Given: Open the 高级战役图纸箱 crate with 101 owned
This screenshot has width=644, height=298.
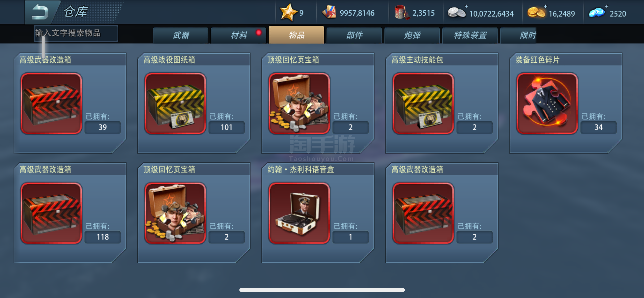Looking at the screenshot, I should pos(175,103).
